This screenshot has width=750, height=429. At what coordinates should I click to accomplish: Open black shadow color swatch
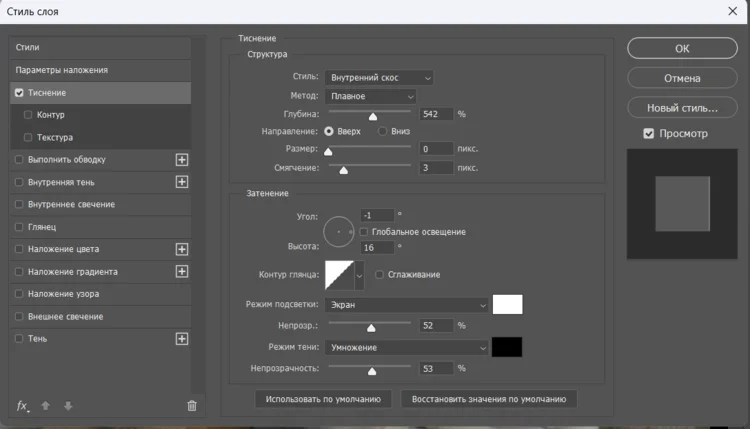click(x=507, y=347)
